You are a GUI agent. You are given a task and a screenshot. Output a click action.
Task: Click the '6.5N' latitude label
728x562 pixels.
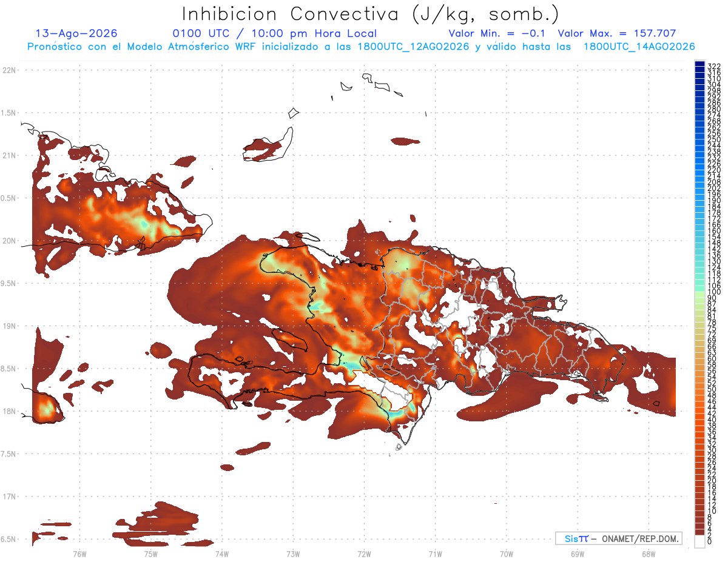pos(9,539)
